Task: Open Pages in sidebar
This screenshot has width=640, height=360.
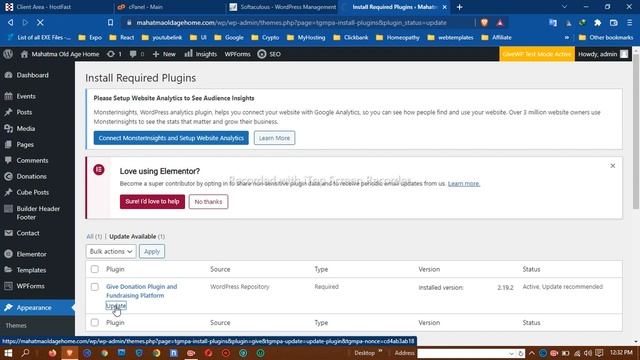Action: tap(25, 144)
